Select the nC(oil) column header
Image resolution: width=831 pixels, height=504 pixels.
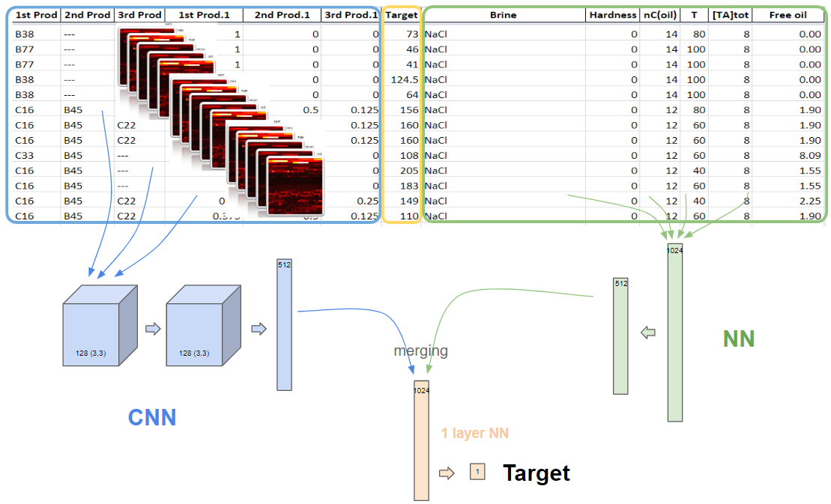point(660,15)
